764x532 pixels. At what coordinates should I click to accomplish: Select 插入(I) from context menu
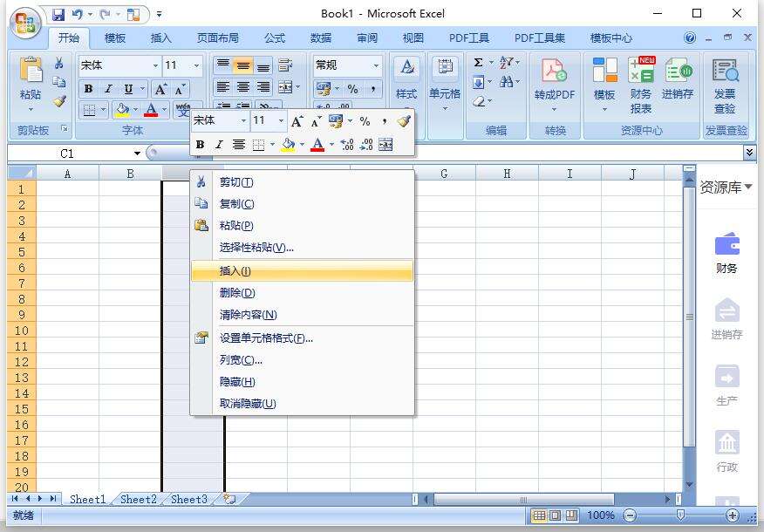(302, 271)
